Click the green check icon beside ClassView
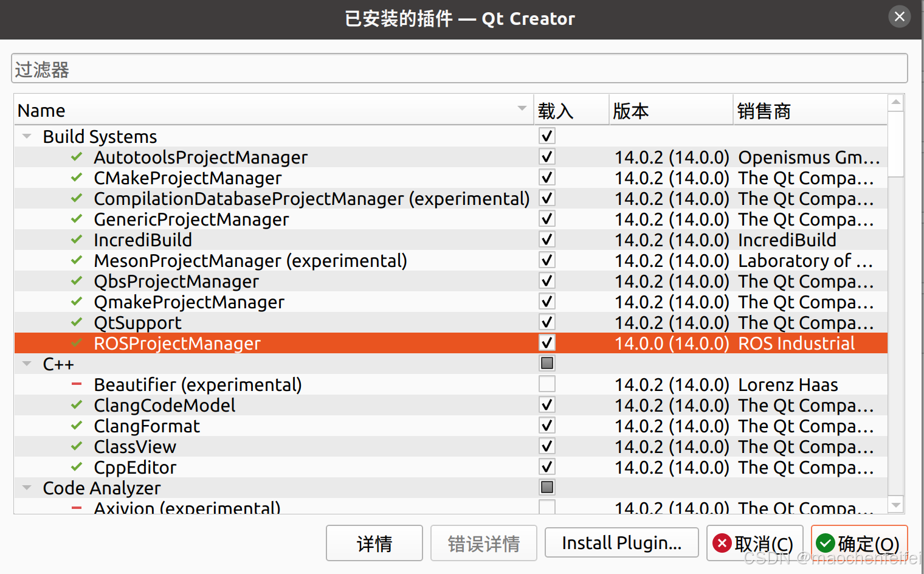924x574 pixels. click(x=76, y=446)
